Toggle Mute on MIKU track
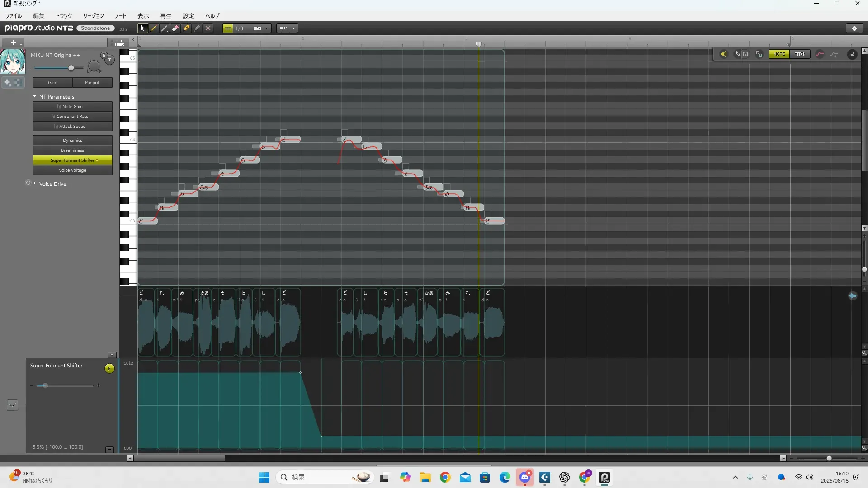The width and height of the screenshot is (868, 488). pyautogui.click(x=109, y=60)
